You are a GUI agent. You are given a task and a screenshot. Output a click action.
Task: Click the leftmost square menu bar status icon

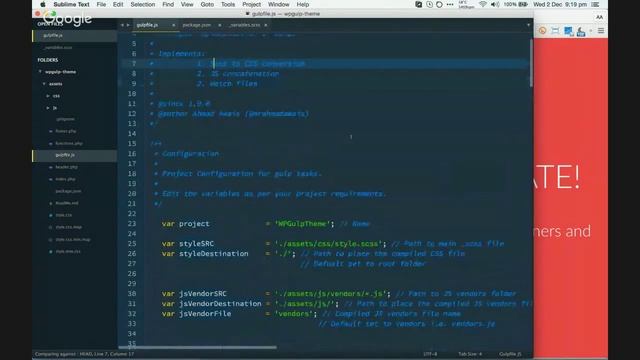(x=418, y=4)
